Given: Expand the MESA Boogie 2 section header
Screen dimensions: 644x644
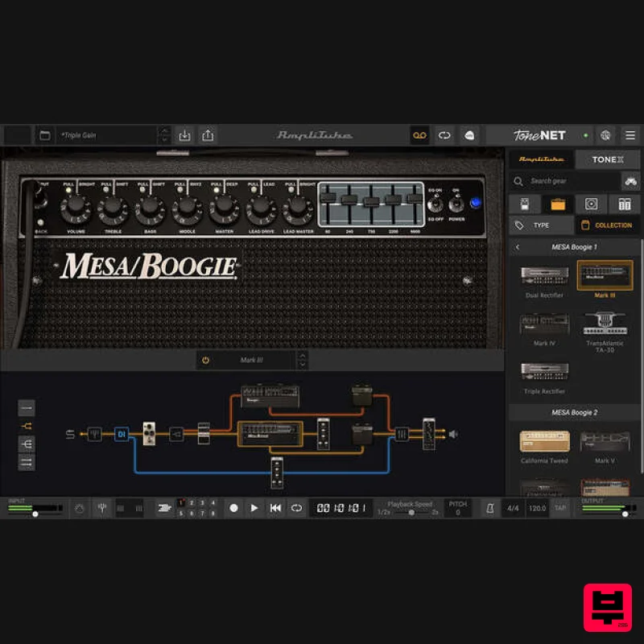Looking at the screenshot, I should (573, 412).
